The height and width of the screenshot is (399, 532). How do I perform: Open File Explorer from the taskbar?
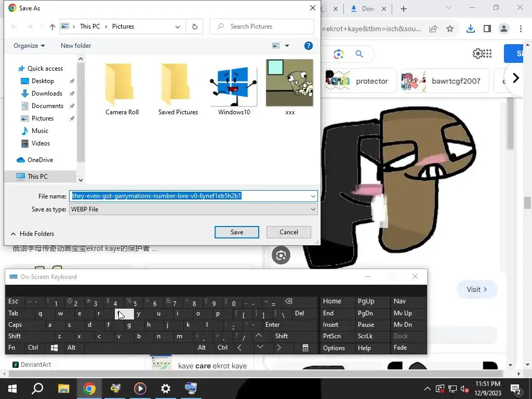63,389
